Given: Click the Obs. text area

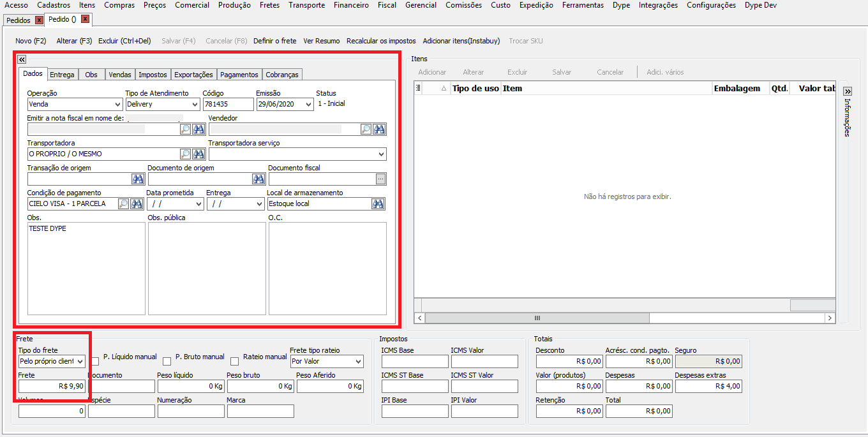Looking at the screenshot, I should tap(86, 269).
